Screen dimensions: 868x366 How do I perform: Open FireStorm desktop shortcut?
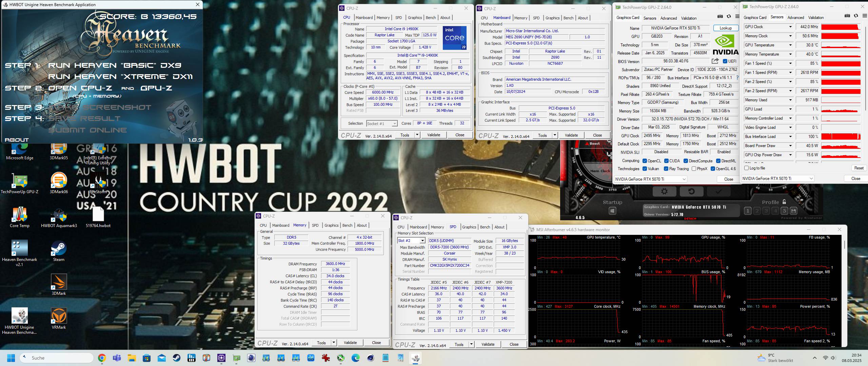tap(98, 183)
